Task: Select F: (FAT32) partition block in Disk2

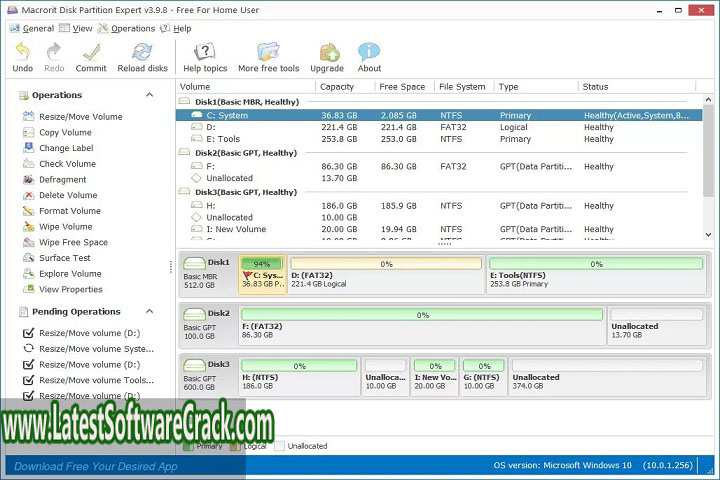Action: point(422,325)
